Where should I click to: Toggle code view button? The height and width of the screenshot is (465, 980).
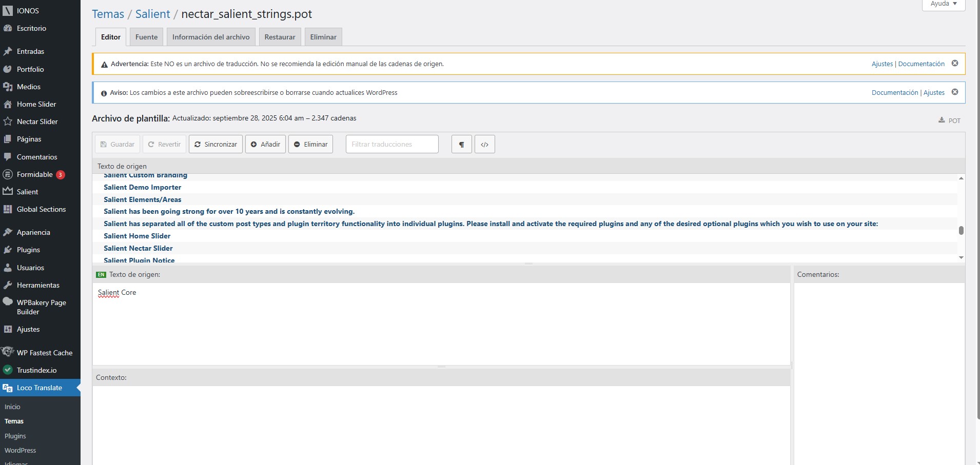484,144
